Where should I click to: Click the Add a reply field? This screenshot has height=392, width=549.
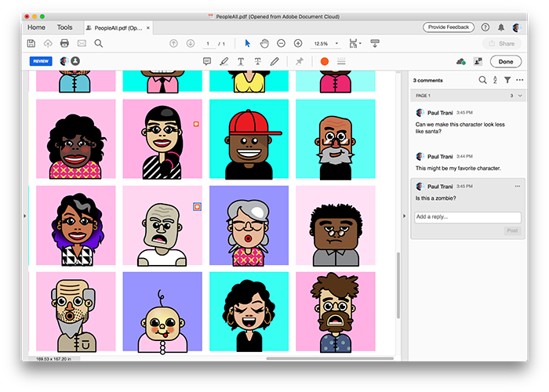467,217
